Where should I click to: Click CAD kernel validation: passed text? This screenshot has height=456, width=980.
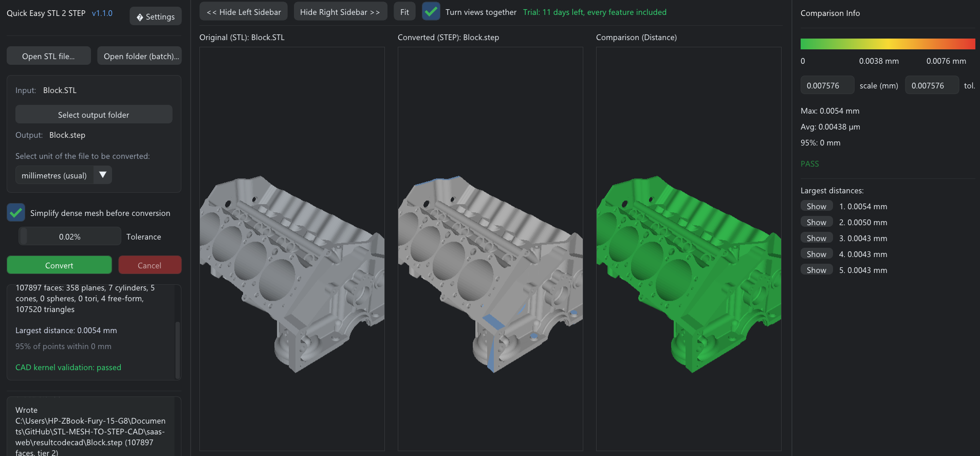(68, 367)
